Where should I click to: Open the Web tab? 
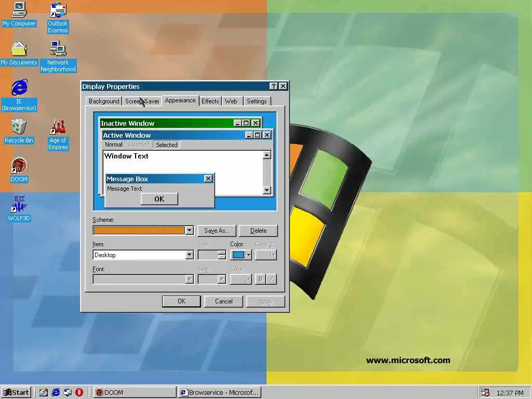(x=231, y=101)
